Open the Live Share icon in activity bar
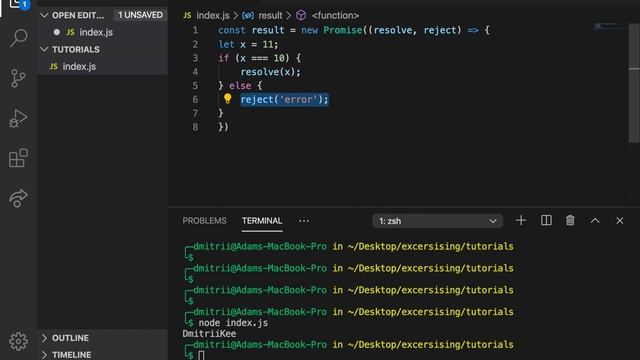The height and width of the screenshot is (360, 640). (x=18, y=198)
